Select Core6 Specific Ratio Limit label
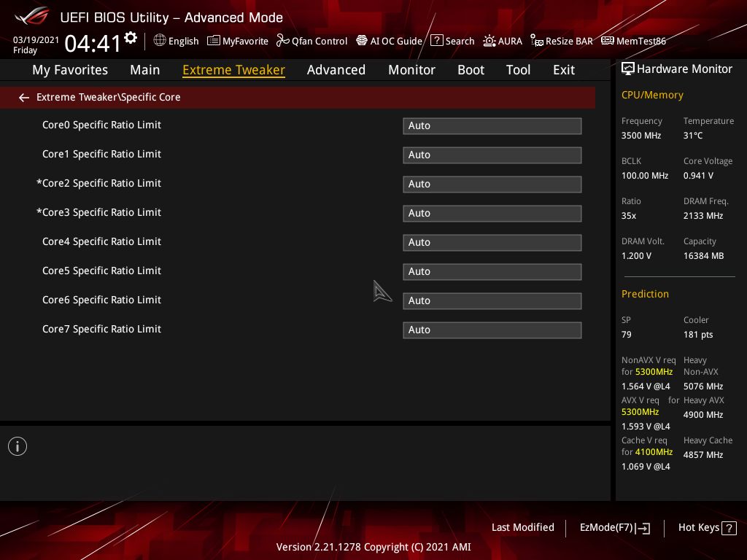This screenshot has height=560, width=747. pos(101,300)
